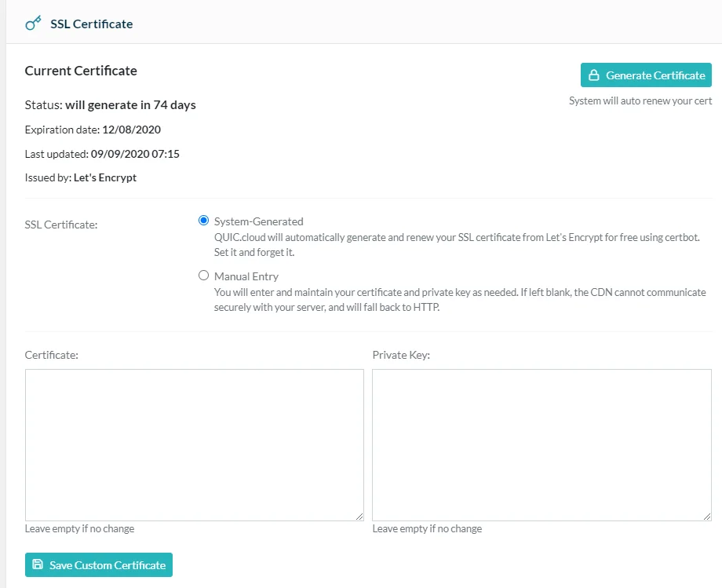The image size is (722, 588).
Task: Click the floppy disk save icon
Action: (x=38, y=564)
